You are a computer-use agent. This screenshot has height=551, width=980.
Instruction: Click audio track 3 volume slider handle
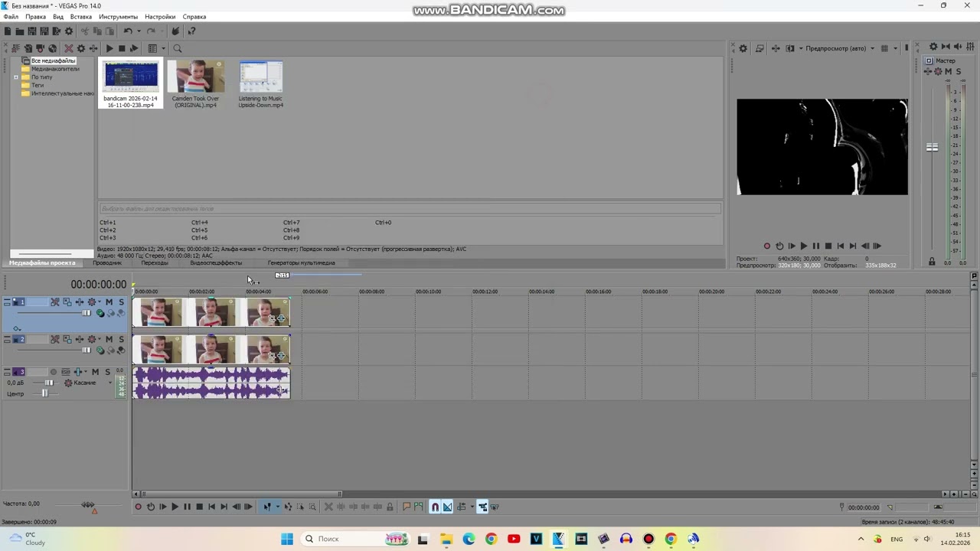49,383
